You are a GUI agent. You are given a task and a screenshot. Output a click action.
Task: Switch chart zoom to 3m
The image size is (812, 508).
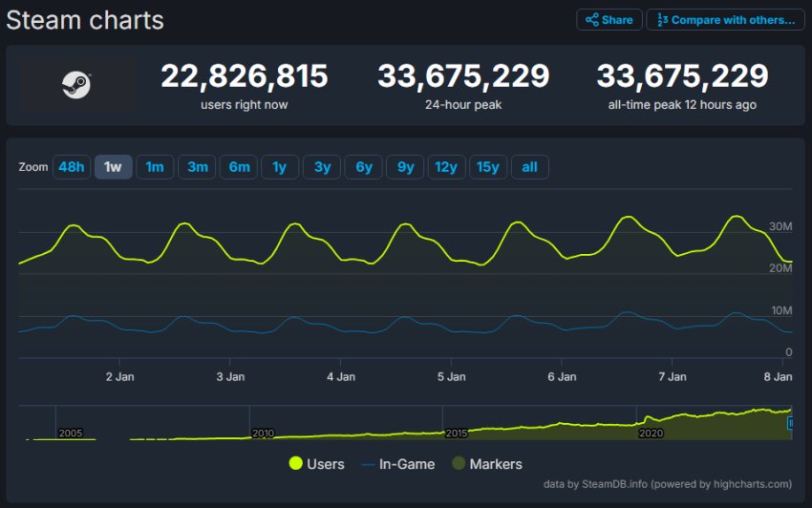(x=197, y=167)
